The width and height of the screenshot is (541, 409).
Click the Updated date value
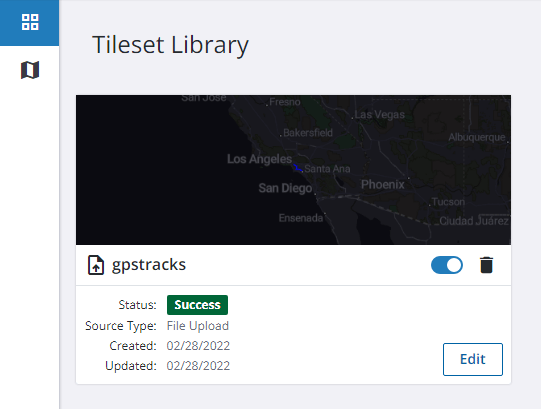point(198,366)
